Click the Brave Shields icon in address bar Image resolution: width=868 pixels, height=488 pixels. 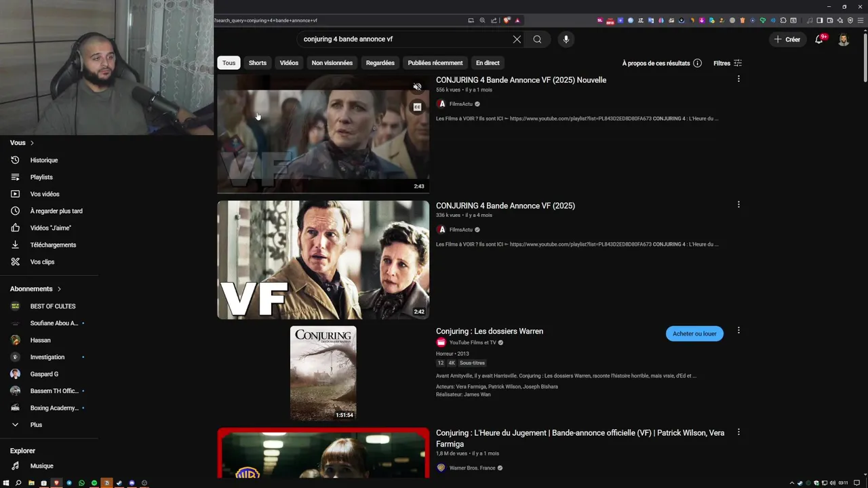pos(507,20)
